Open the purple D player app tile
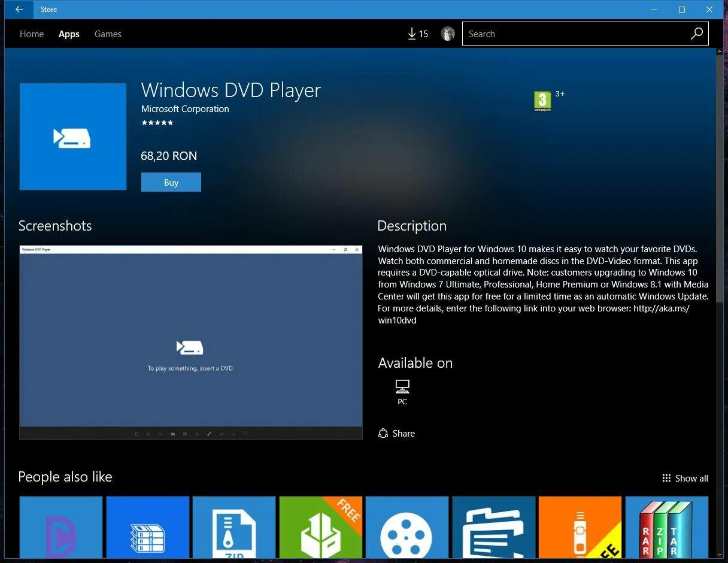Screen dimensions: 728x563 [x=61, y=527]
